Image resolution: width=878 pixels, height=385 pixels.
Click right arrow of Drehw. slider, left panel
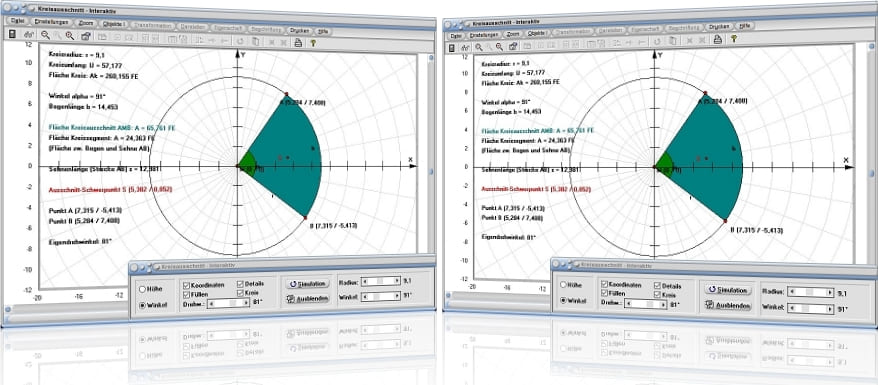(246, 303)
